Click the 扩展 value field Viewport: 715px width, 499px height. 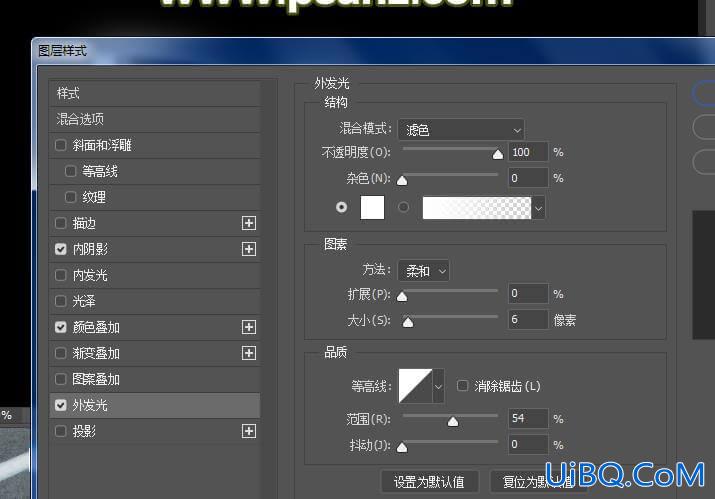point(528,293)
